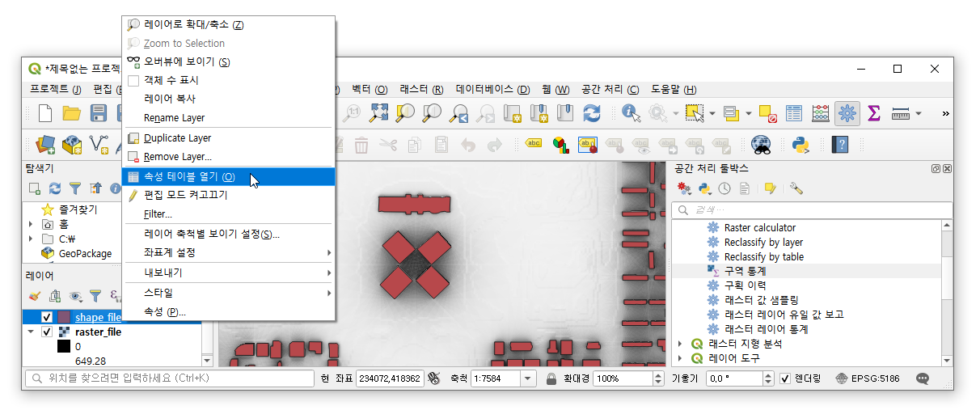Screen dimensions: 980x410
Task: Click Zoom Full extent icon
Action: click(x=379, y=114)
